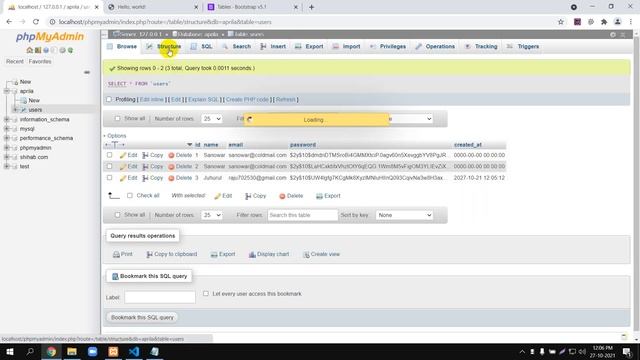Click Display chart option

[x=269, y=254]
